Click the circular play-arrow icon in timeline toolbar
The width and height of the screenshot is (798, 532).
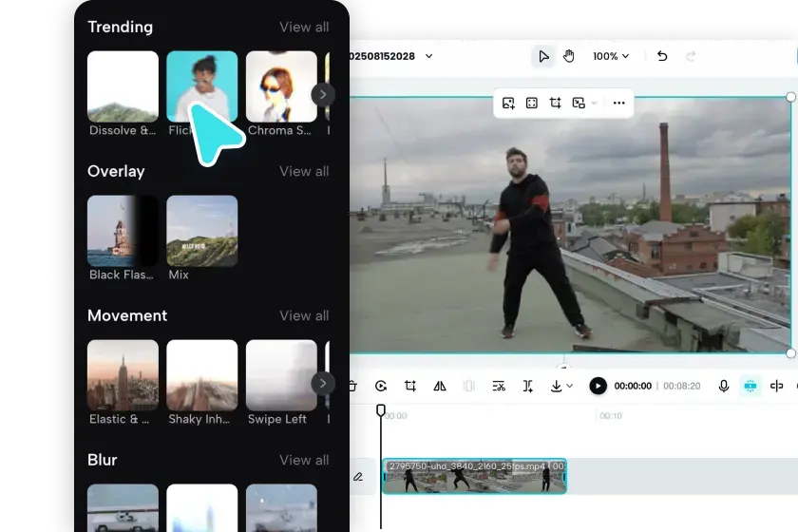click(381, 387)
